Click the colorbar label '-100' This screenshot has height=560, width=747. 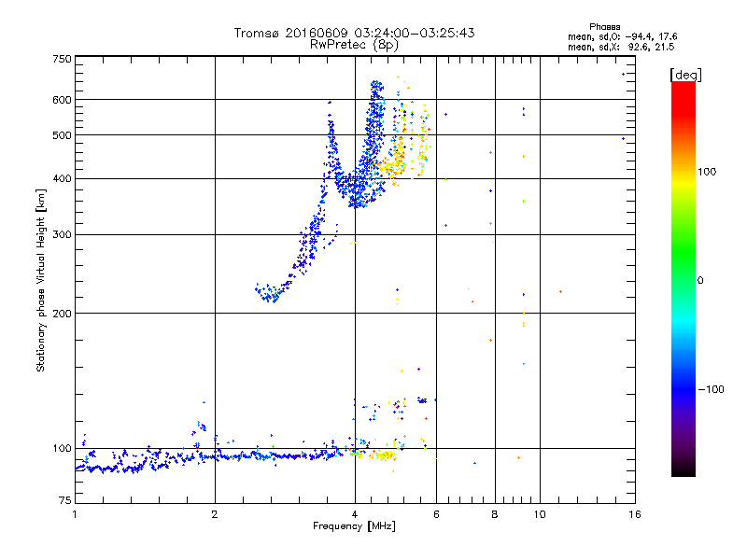712,389
